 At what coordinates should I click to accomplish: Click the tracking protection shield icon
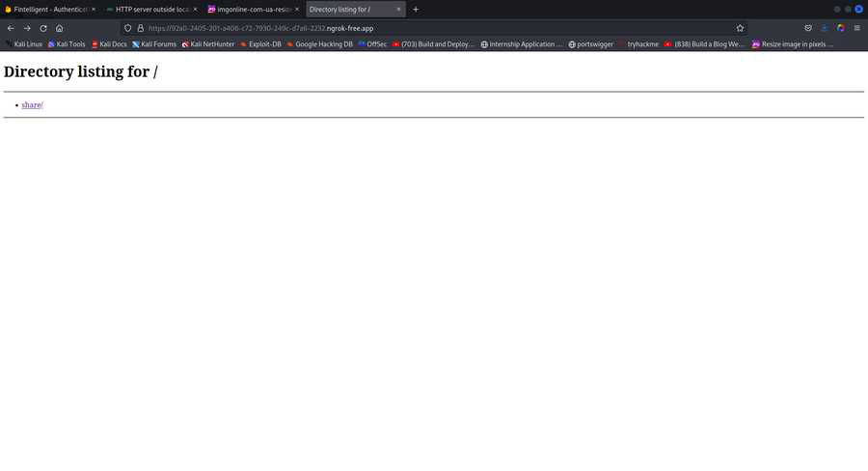click(x=128, y=28)
